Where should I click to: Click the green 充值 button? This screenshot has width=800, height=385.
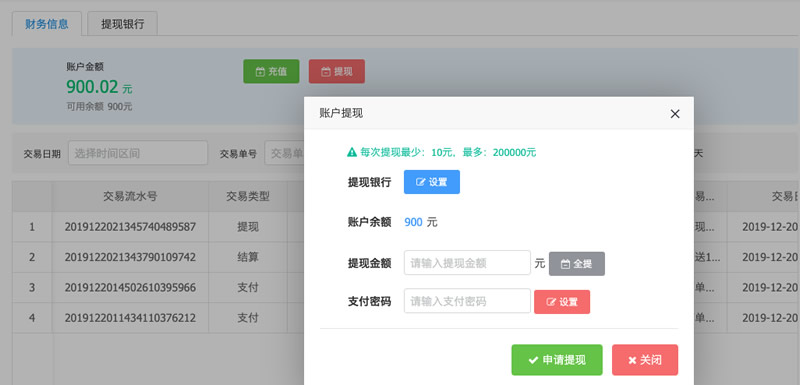click(x=271, y=71)
